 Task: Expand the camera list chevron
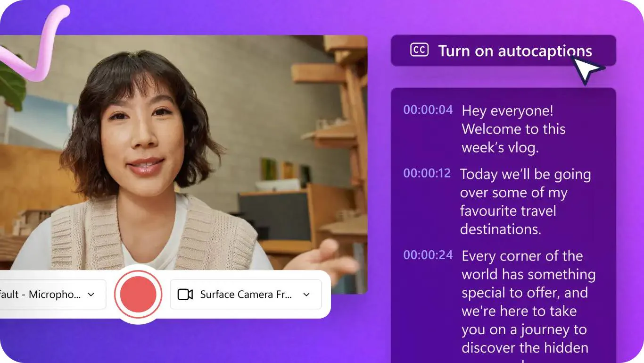pos(306,295)
